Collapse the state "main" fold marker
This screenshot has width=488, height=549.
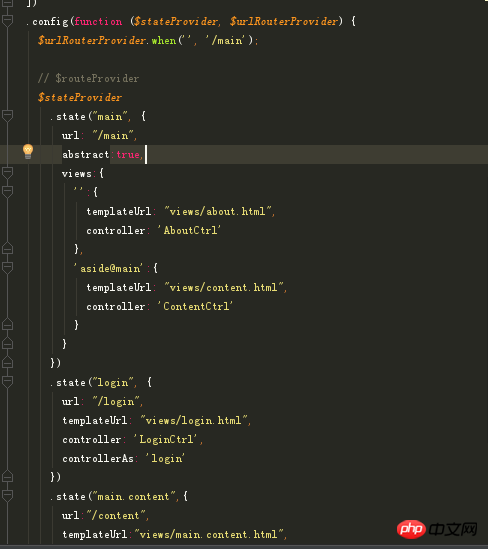pos(7,115)
